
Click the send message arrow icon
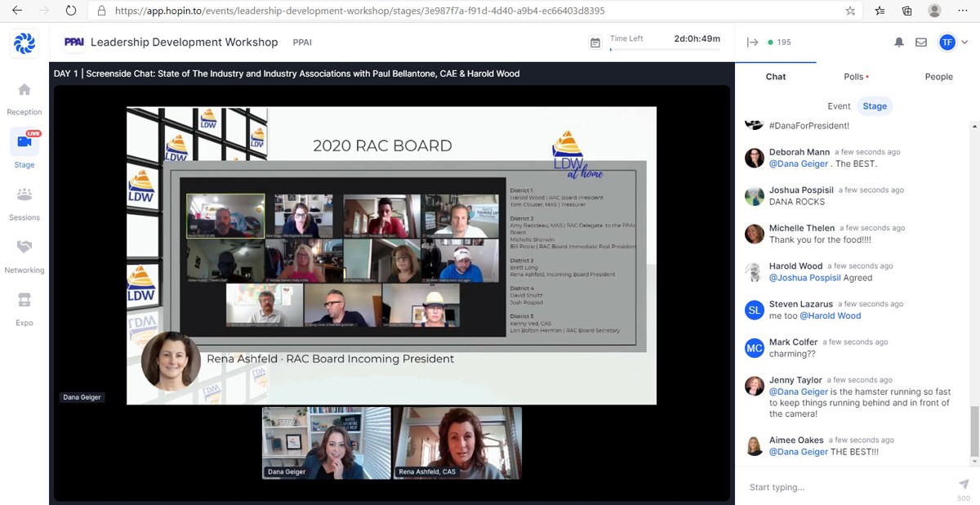tap(964, 484)
